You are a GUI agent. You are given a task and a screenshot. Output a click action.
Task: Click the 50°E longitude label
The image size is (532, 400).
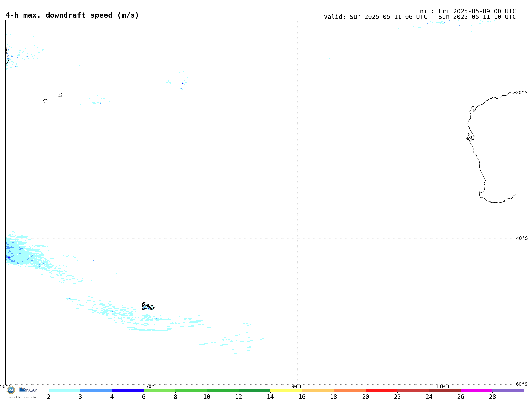point(6,387)
